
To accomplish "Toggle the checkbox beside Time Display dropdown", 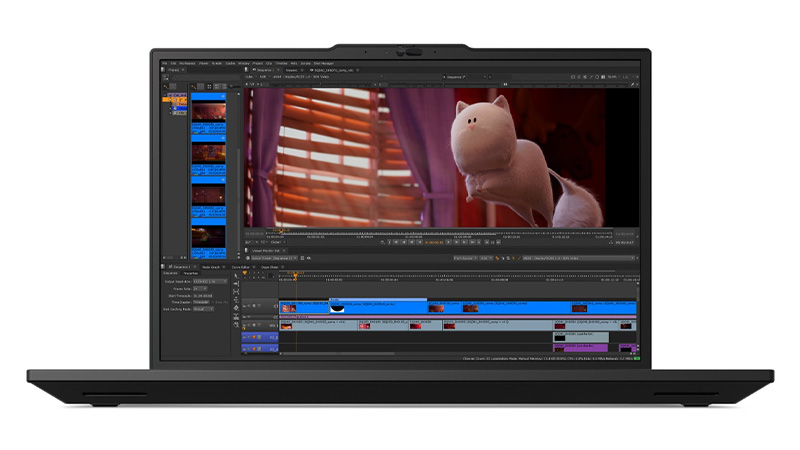I will [x=212, y=303].
